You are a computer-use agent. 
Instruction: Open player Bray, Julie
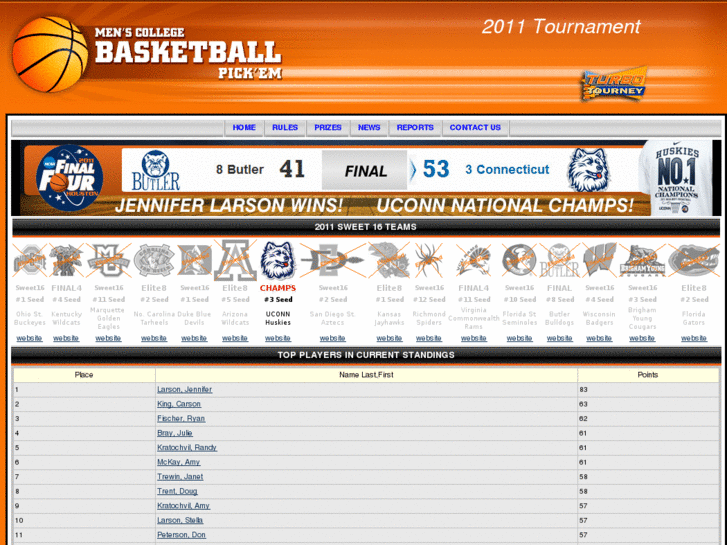[x=175, y=433]
